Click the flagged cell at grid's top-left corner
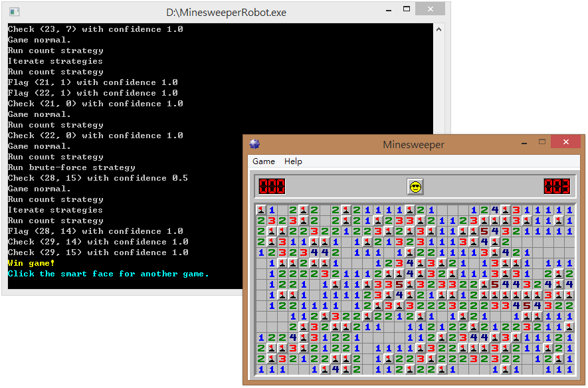This screenshot has width=588, height=388. coord(261,210)
